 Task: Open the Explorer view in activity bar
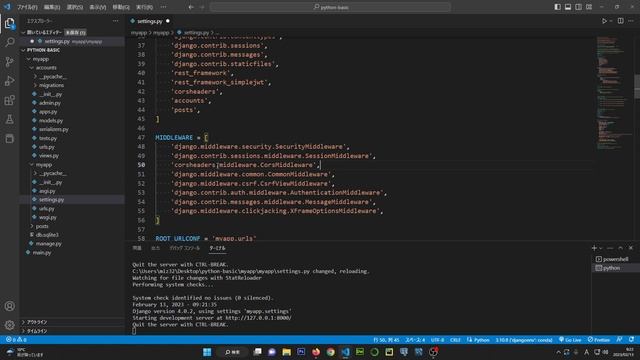coord(9,23)
